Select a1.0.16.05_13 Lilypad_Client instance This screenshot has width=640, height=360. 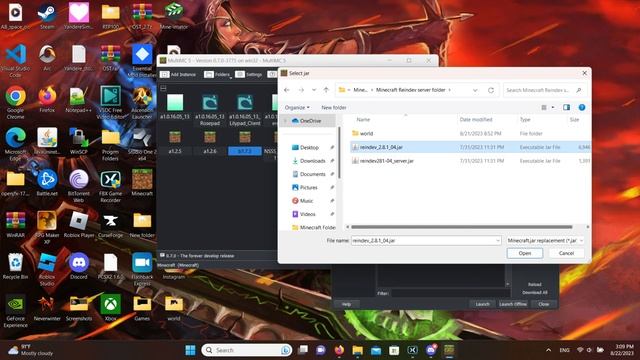(x=245, y=110)
